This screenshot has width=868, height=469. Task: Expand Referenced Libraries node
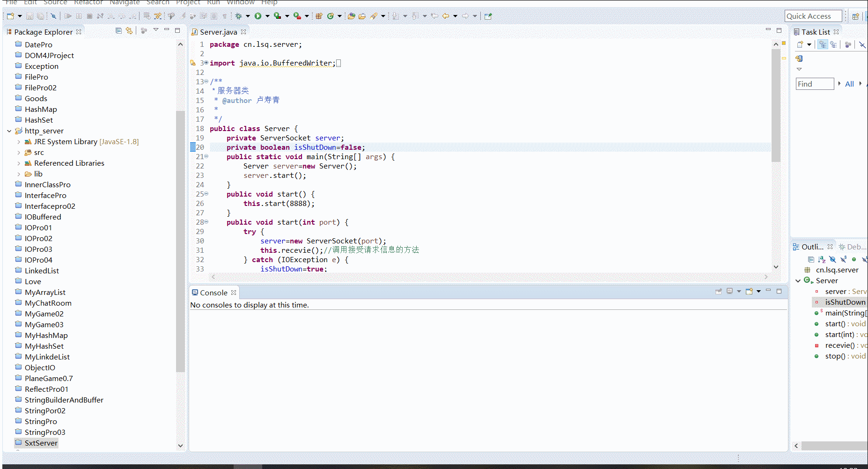pyautogui.click(x=19, y=163)
